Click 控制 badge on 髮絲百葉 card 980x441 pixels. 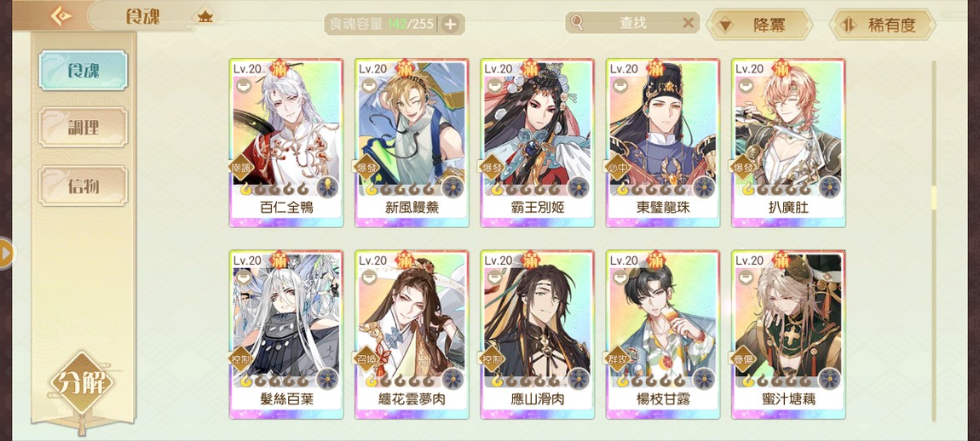[x=240, y=360]
